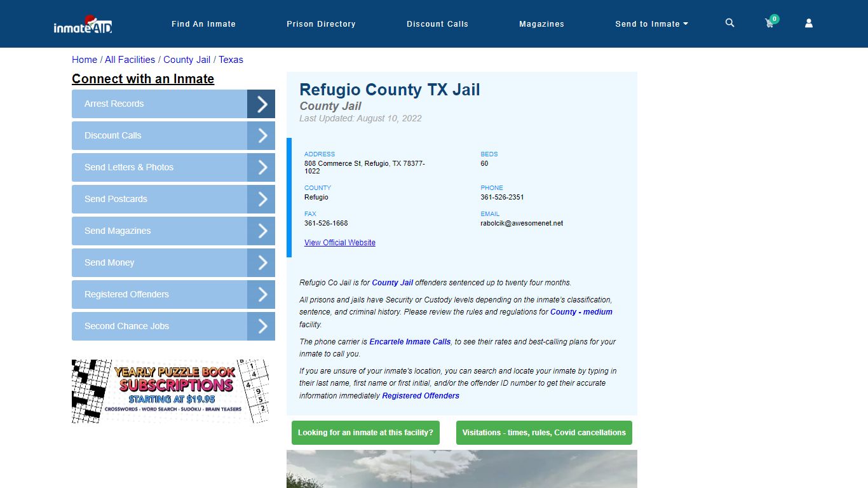Open the View Official Website link
Image resolution: width=868 pixels, height=488 pixels.
[x=340, y=243]
